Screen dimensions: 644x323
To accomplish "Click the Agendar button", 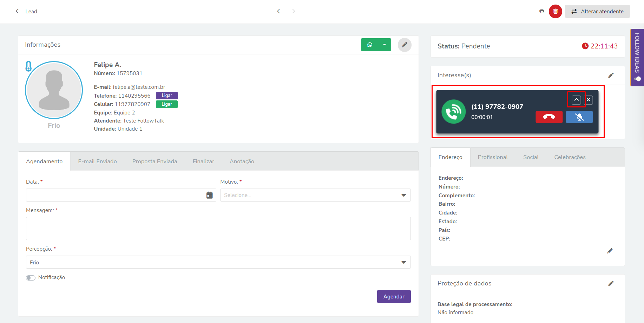I will pyautogui.click(x=394, y=297).
